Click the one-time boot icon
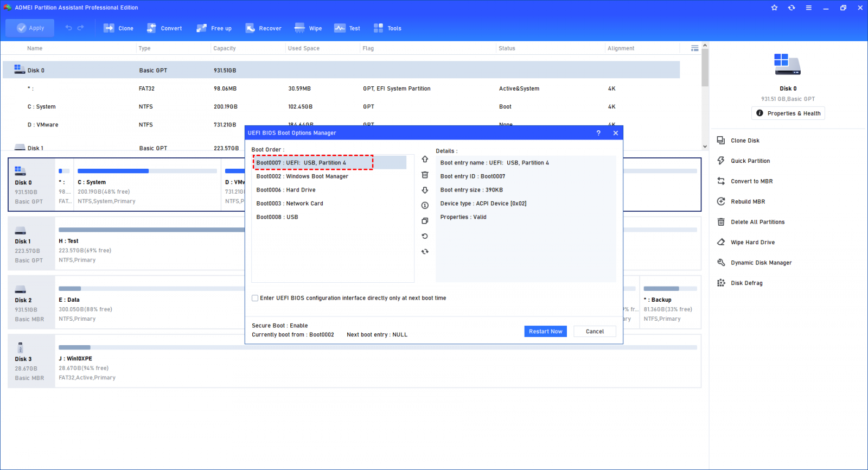 (425, 205)
